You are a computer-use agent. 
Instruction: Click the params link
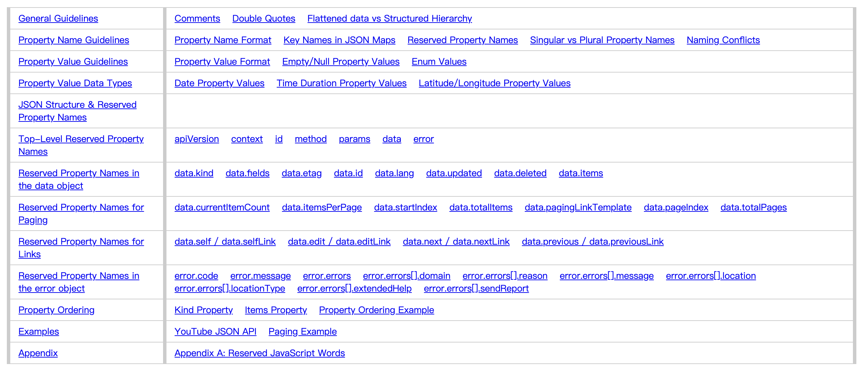click(354, 139)
